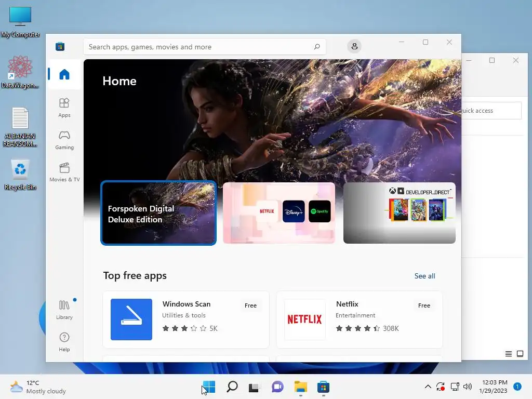This screenshot has height=399, width=532.
Task: Open the Windows Scan app card
Action: pos(186,320)
